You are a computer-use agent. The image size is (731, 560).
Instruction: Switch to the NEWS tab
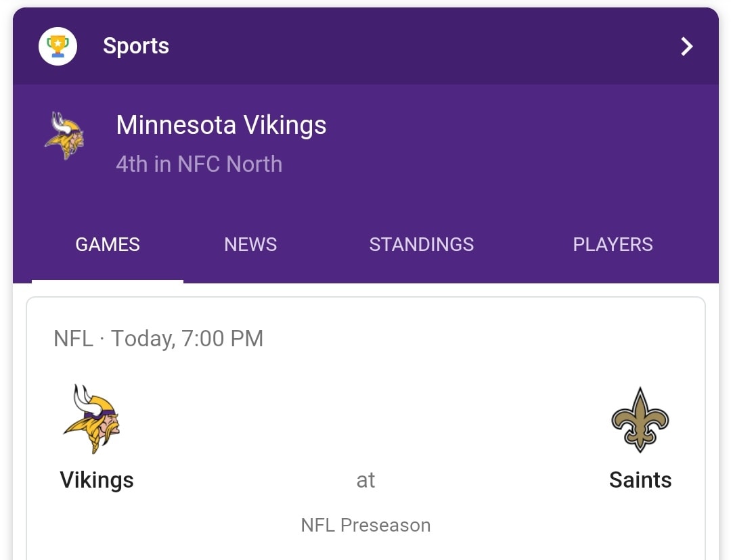point(250,245)
